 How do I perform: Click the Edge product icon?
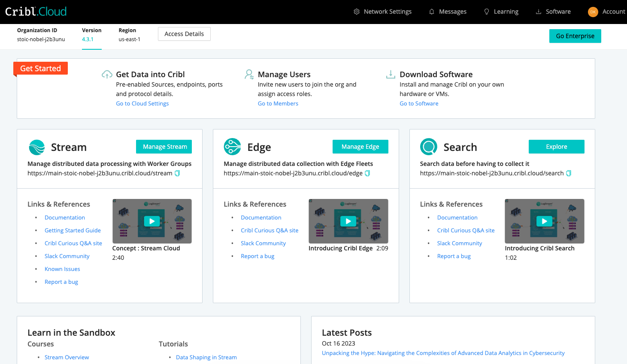point(233,147)
